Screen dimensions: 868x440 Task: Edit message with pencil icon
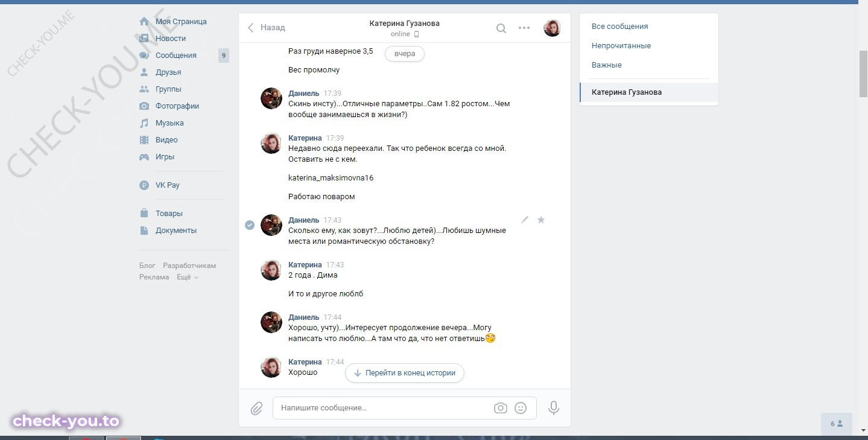pyautogui.click(x=525, y=220)
